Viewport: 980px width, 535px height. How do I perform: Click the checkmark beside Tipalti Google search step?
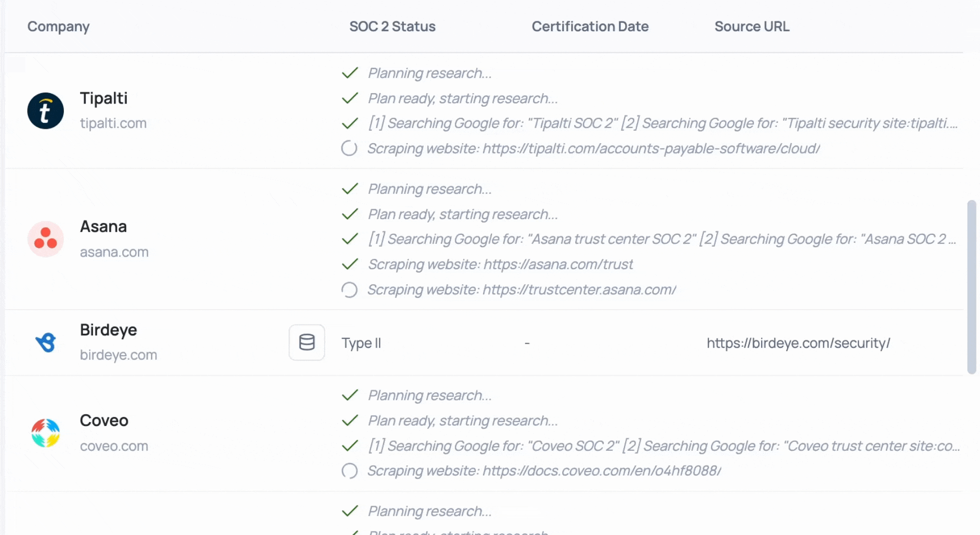point(350,123)
